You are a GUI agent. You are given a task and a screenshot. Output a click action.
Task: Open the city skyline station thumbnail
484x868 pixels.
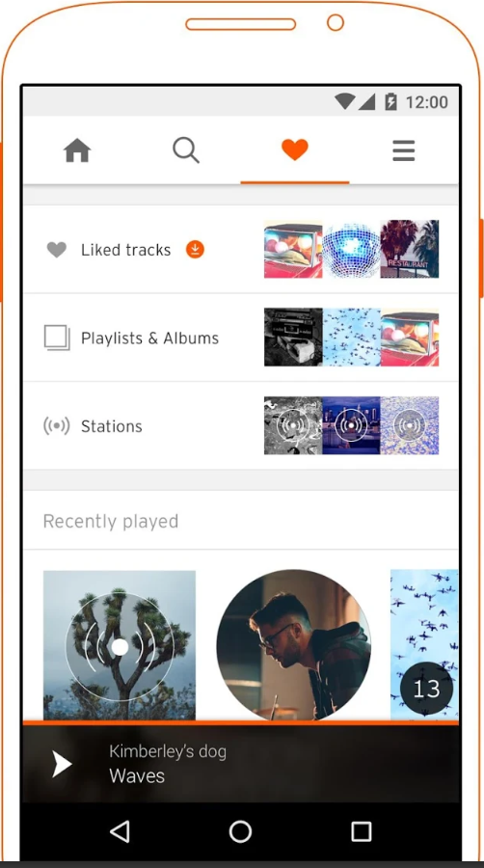click(351, 425)
